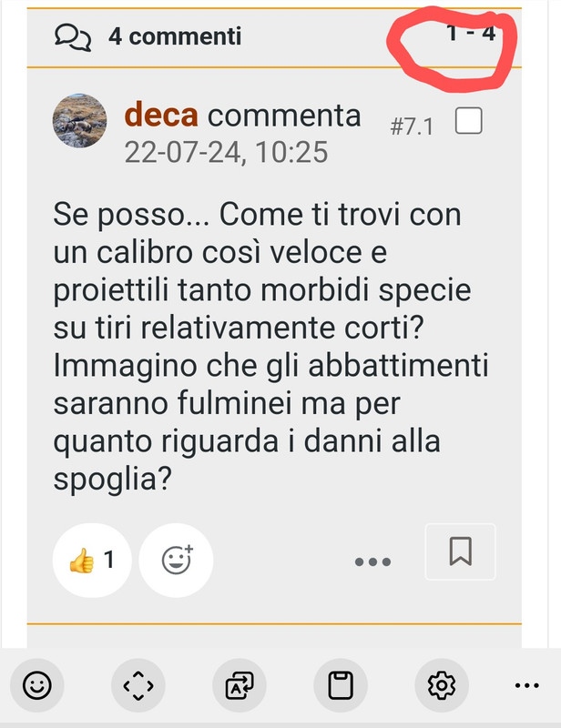The width and height of the screenshot is (561, 728).
Task: Expand the bottom toolbar overflow menu
Action: click(527, 685)
